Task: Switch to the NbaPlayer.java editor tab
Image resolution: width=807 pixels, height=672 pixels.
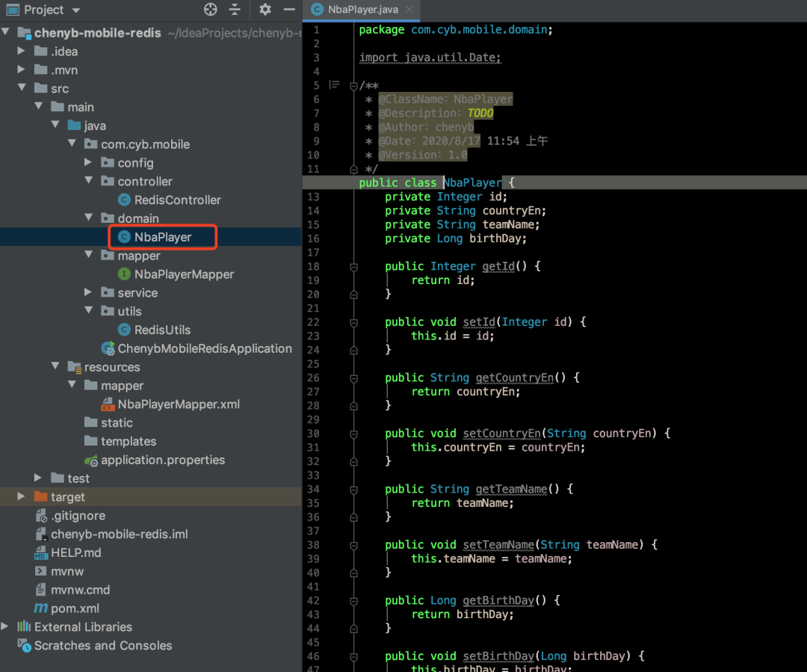Action: tap(362, 10)
